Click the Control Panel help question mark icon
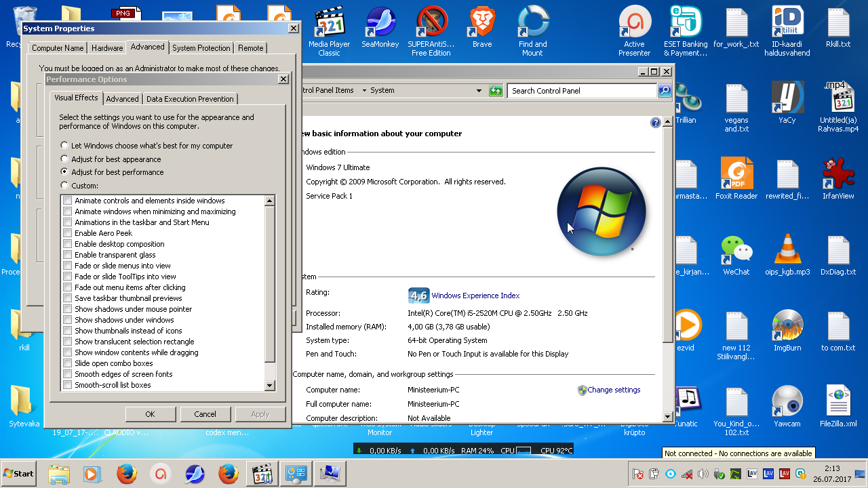Viewport: 868px width, 488px height. pos(655,123)
